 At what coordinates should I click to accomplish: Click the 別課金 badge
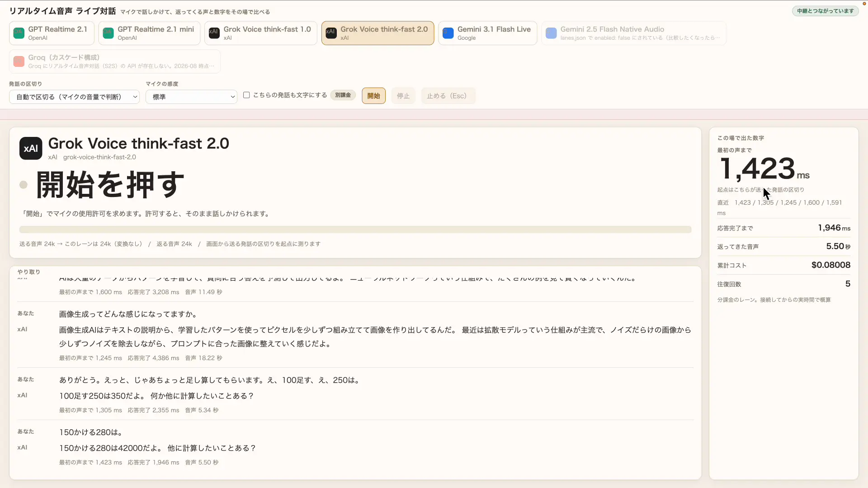pos(343,95)
